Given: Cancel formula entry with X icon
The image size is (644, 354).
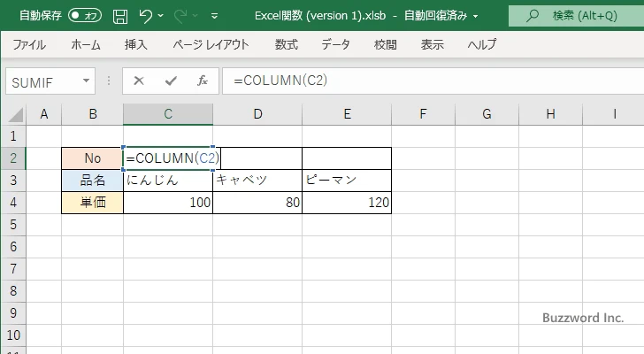Looking at the screenshot, I should (x=139, y=81).
